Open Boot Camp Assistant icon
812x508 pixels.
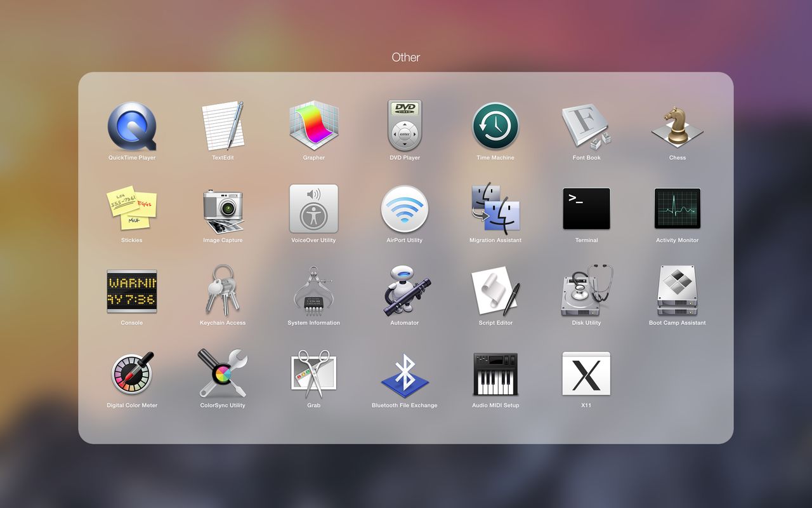[678, 291]
